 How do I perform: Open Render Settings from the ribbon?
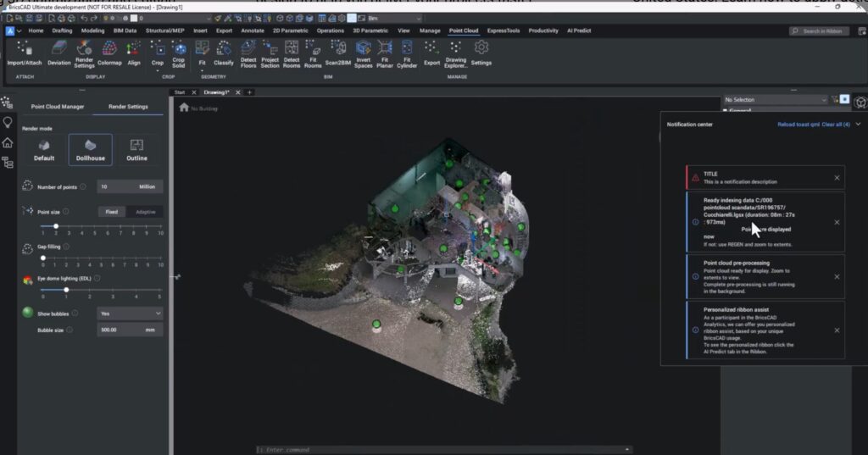[x=84, y=53]
